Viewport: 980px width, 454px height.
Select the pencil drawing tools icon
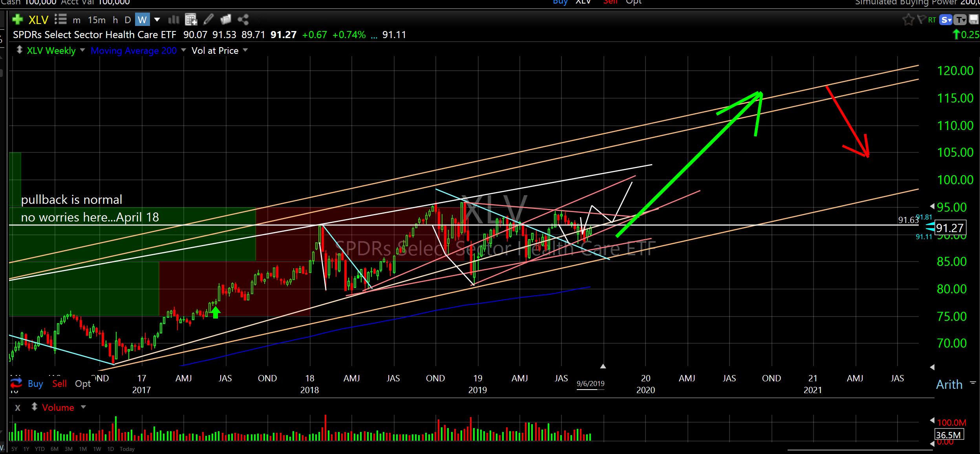click(x=208, y=19)
